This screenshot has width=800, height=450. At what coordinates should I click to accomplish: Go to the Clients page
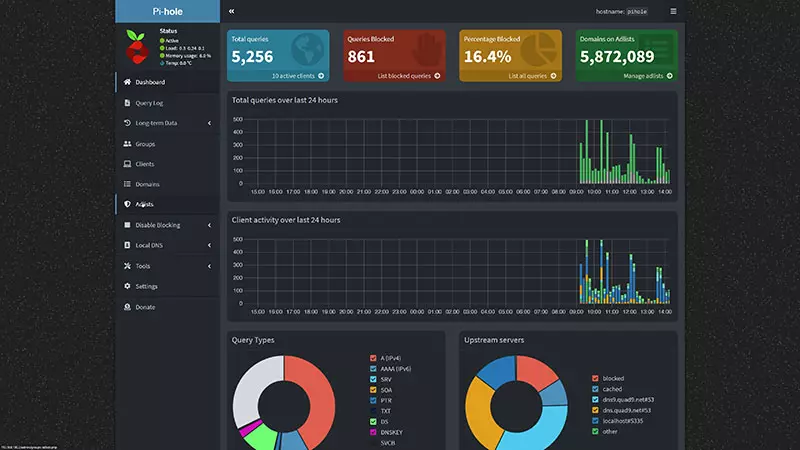(168, 164)
